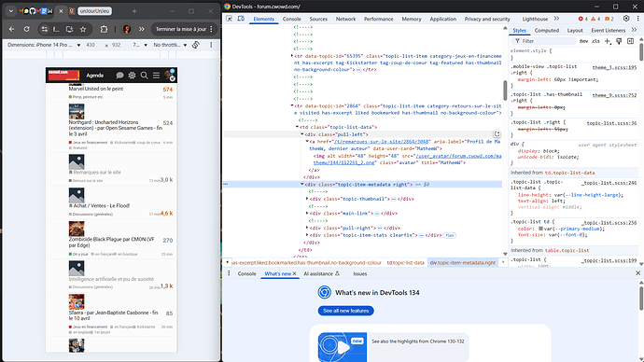Viewport: 644px width, 362px height.
Task: Click the browser reload icon
Action: pos(27,29)
